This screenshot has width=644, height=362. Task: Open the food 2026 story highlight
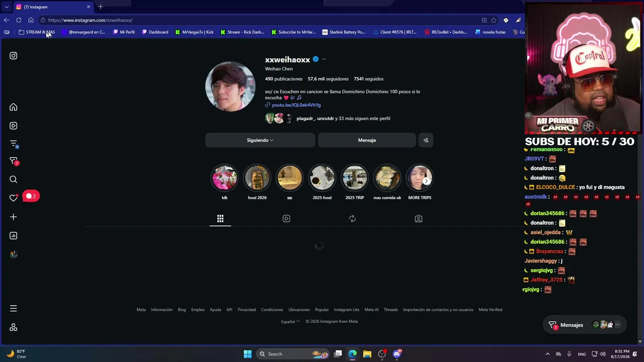tap(257, 178)
